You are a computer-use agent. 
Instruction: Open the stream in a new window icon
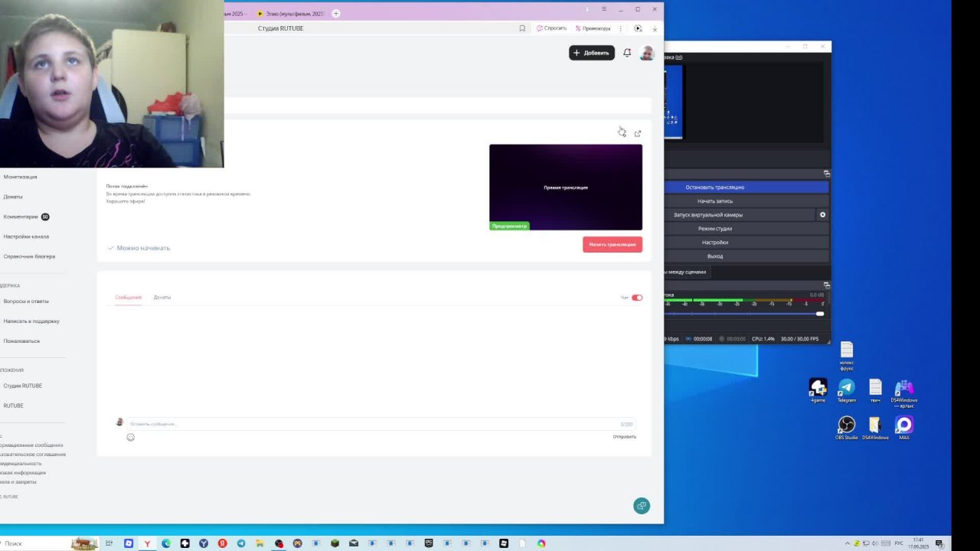(638, 133)
